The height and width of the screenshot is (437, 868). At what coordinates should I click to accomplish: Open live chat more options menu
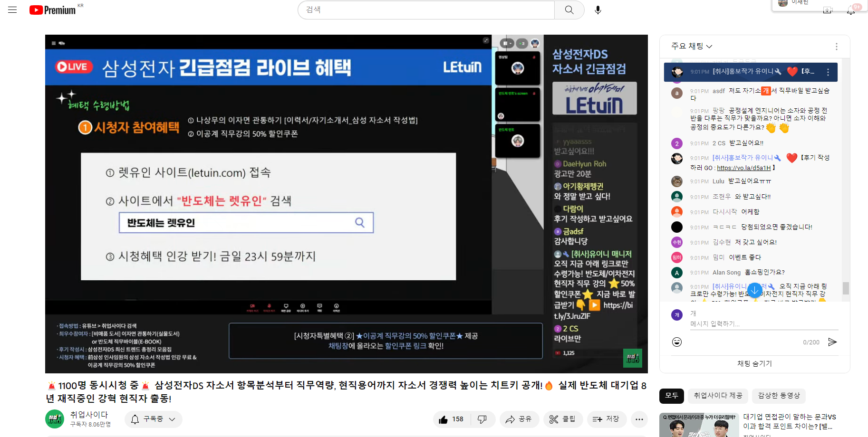836,47
